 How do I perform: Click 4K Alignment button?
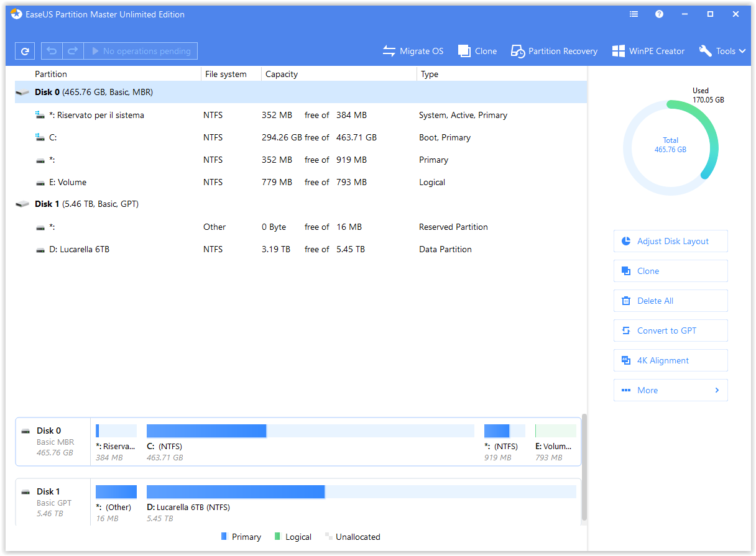[670, 360]
